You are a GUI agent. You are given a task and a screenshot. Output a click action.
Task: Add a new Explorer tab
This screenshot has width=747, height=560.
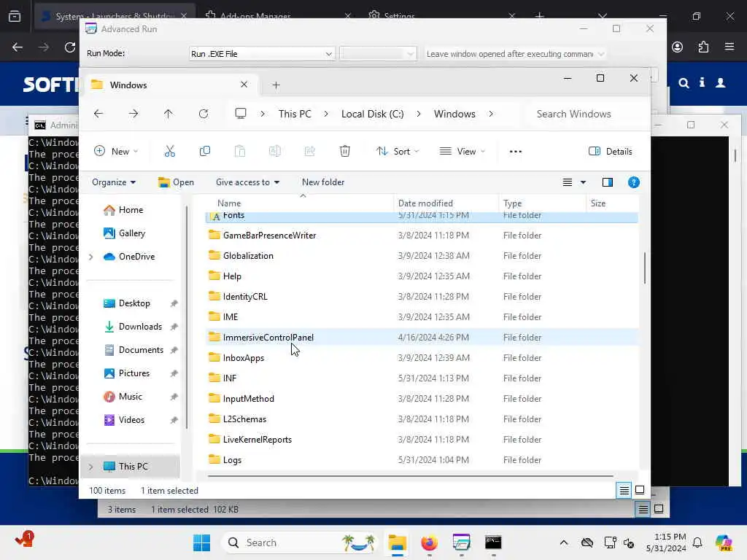[x=276, y=85]
